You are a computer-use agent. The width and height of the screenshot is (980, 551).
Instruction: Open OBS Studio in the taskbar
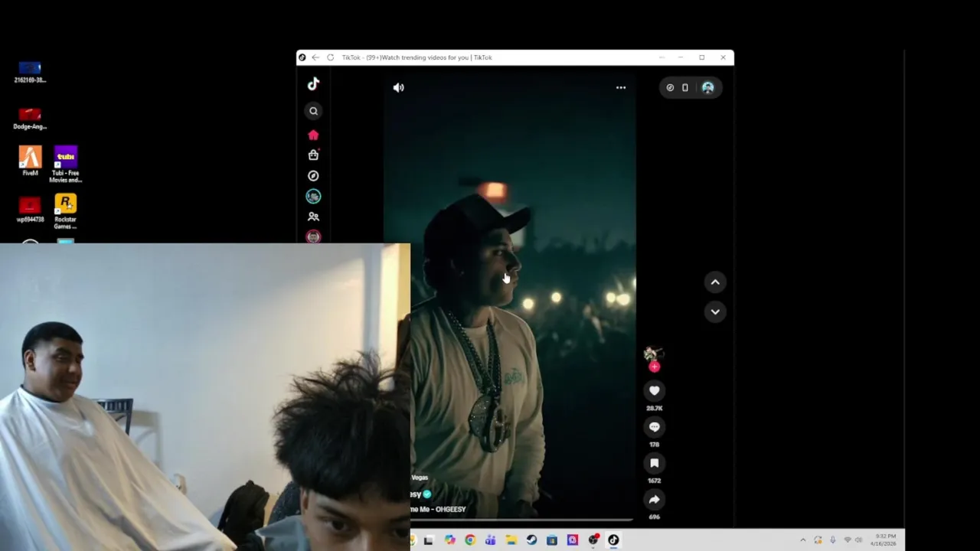[593, 540]
